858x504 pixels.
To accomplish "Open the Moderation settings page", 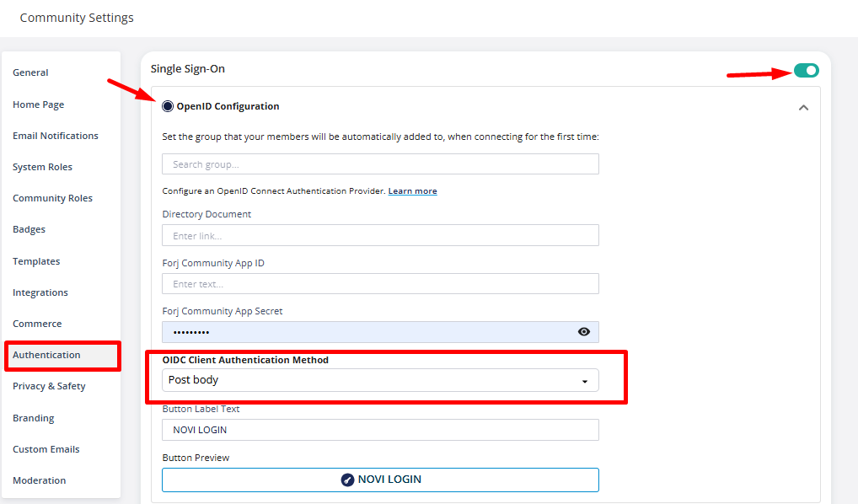I will (40, 480).
